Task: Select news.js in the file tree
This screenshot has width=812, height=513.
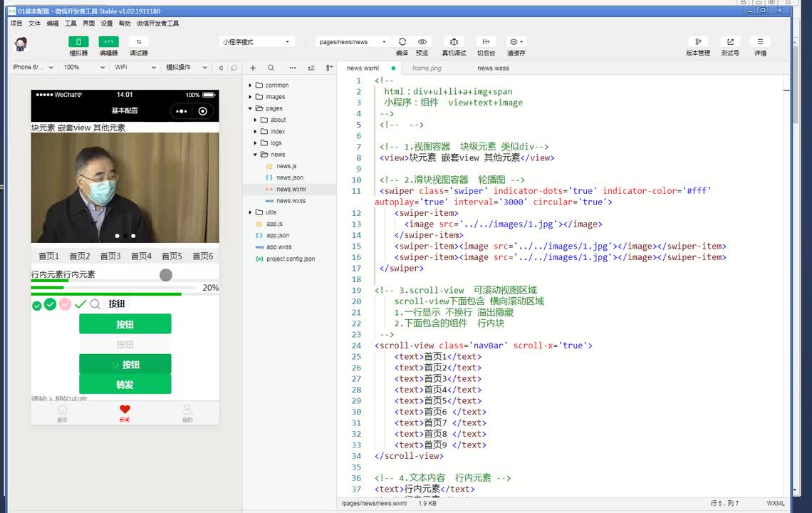Action: tap(286, 166)
